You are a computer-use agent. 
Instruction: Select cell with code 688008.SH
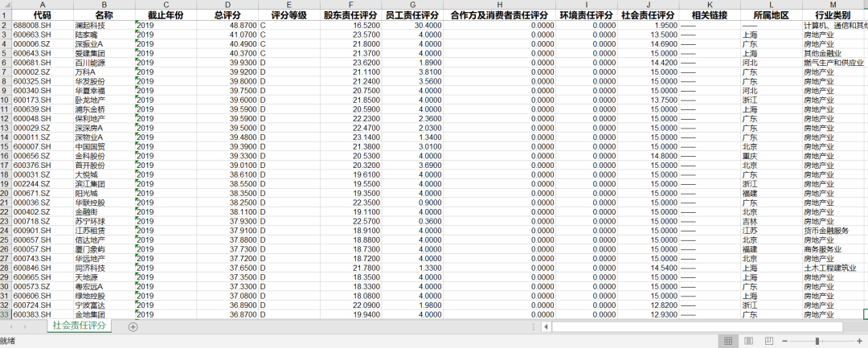[x=43, y=26]
